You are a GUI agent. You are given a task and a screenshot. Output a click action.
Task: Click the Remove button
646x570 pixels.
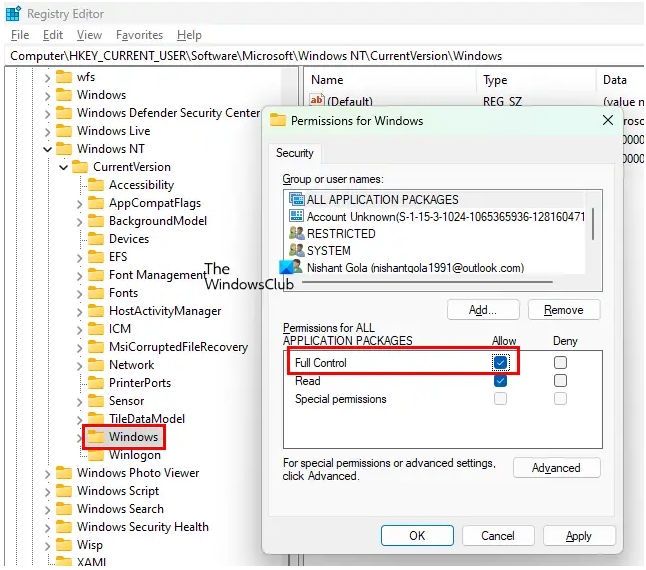564,310
